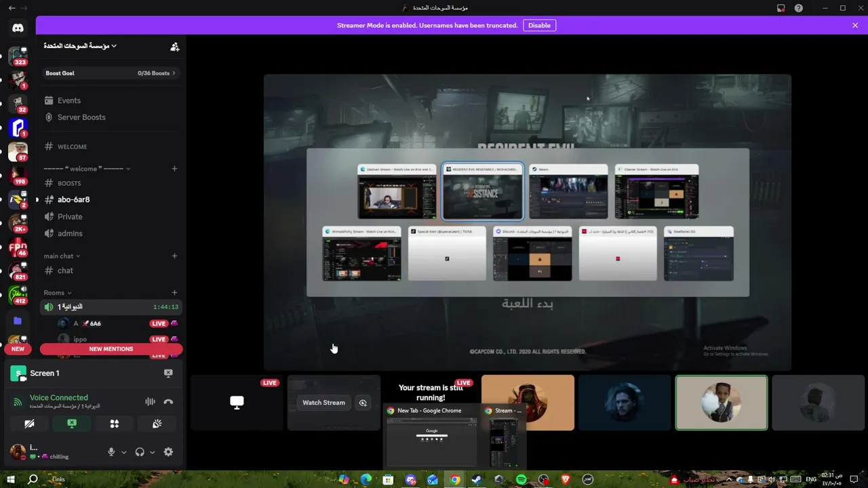This screenshot has height=488, width=868.
Task: Click the invite members icon beside server name
Action: tap(174, 46)
